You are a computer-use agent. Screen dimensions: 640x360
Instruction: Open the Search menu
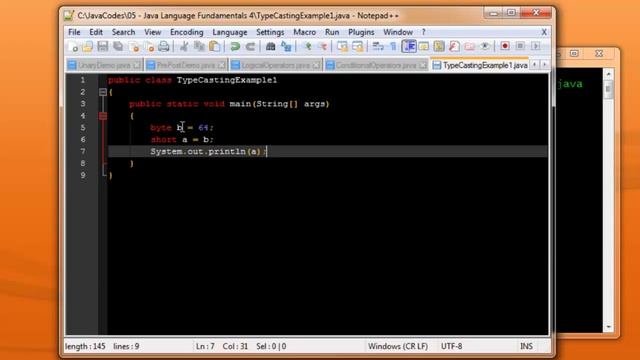[x=123, y=32]
